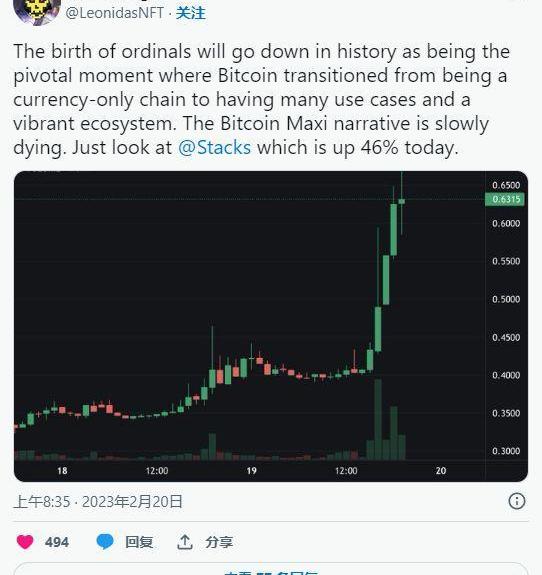Click the 20 date marker on time axis
This screenshot has width=542, height=575.
click(441, 470)
